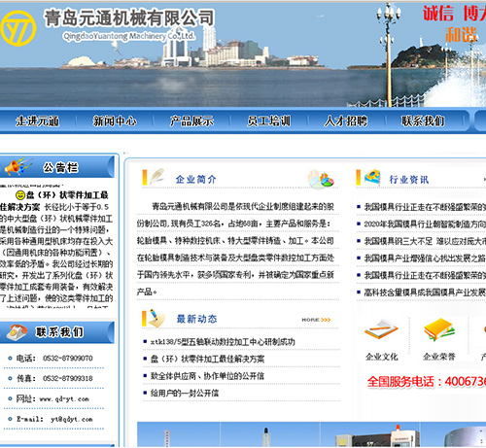Click company name 青岛元通机械有限公司 in banner

(129, 17)
